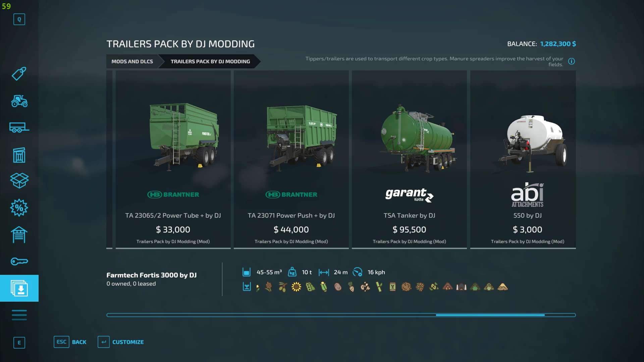Select the sheds and garage buildings icon
This screenshot has height=362, width=644.
click(19, 235)
